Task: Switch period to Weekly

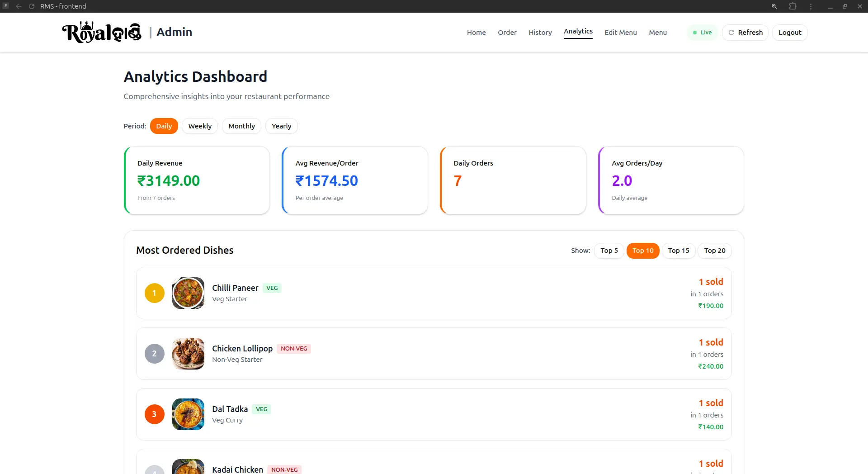Action: 200,126
